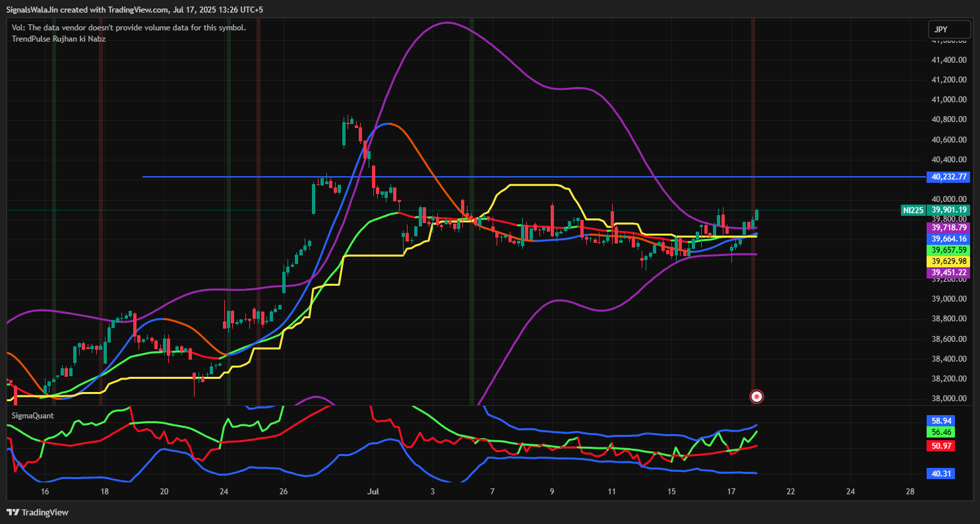Click the 38,200.00 price axis label
The image size is (980, 524).
[x=949, y=378]
